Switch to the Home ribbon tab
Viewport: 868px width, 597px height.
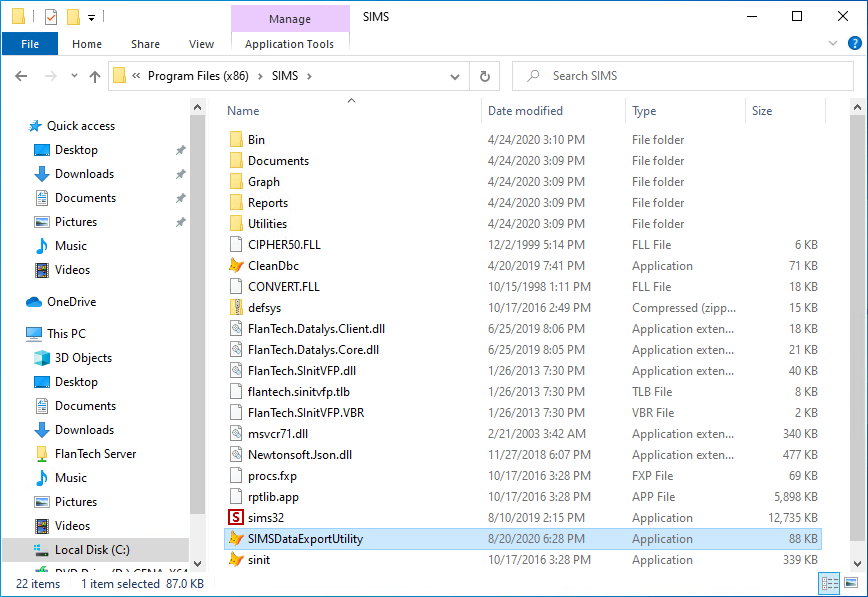point(87,44)
